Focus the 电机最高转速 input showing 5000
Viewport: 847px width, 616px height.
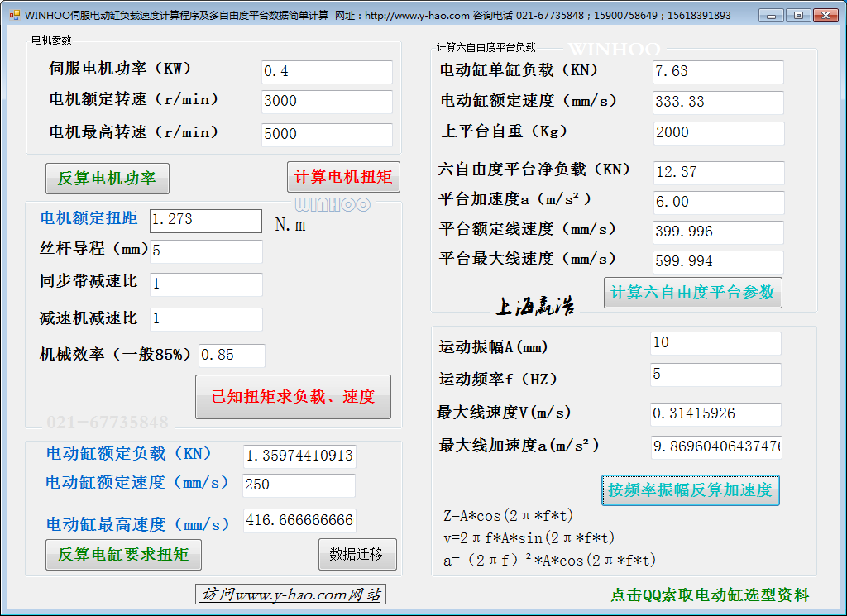[327, 135]
